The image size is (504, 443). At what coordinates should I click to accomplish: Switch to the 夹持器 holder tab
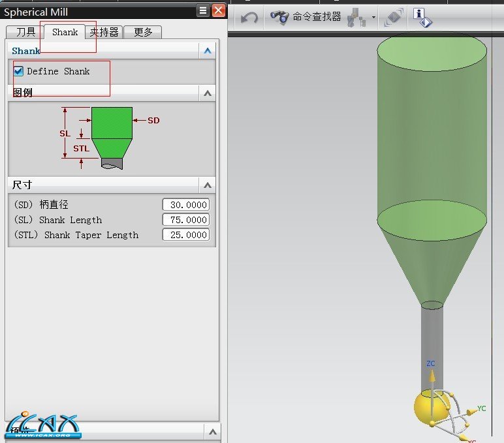click(x=104, y=32)
